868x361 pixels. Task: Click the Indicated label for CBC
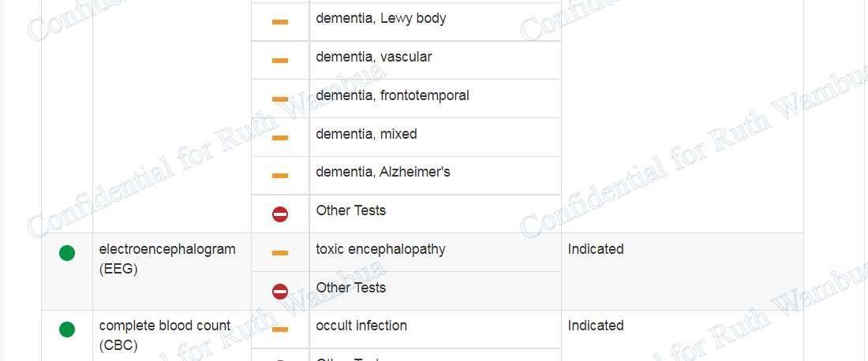pyautogui.click(x=596, y=326)
